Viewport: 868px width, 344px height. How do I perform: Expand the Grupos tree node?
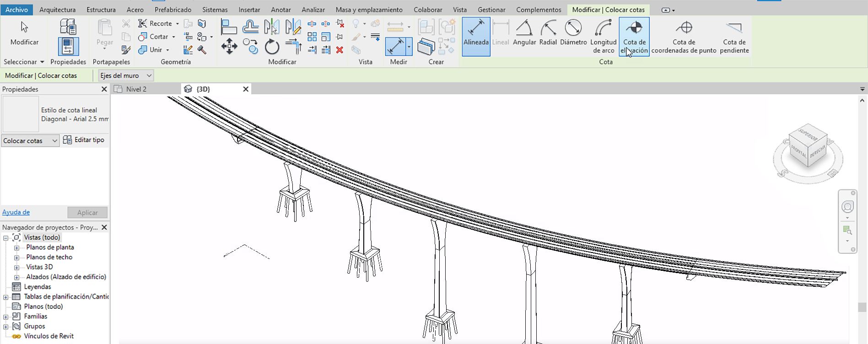click(x=6, y=327)
